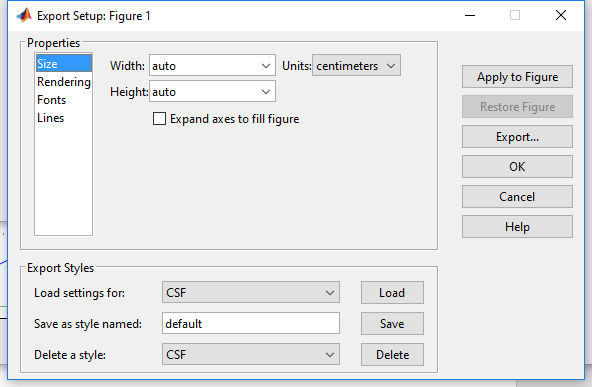Expand the Delete a style dropdown

point(251,354)
